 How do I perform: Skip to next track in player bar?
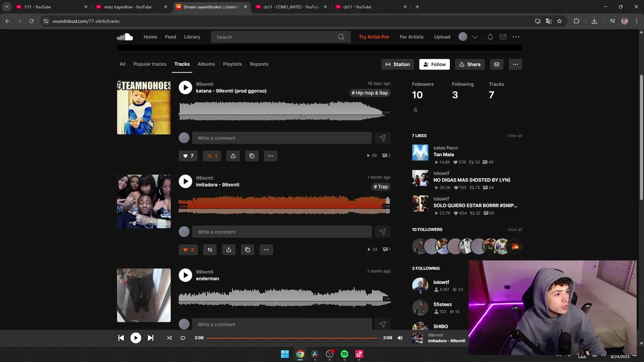tap(150, 338)
